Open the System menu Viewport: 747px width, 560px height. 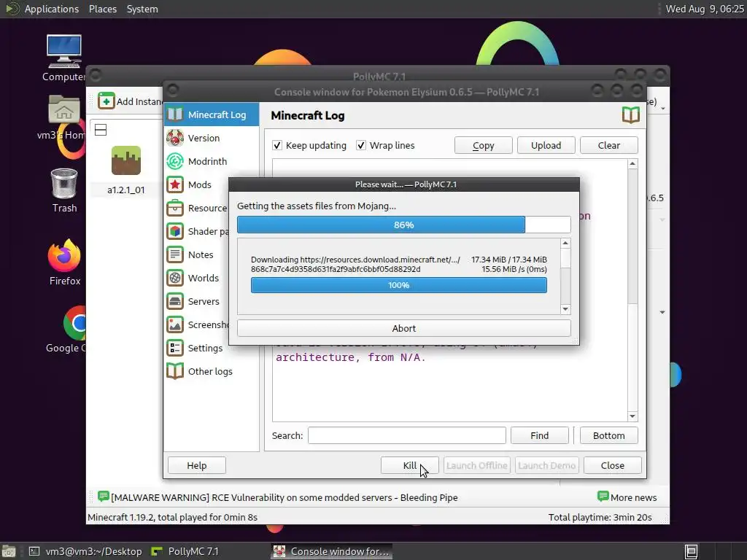point(142,9)
